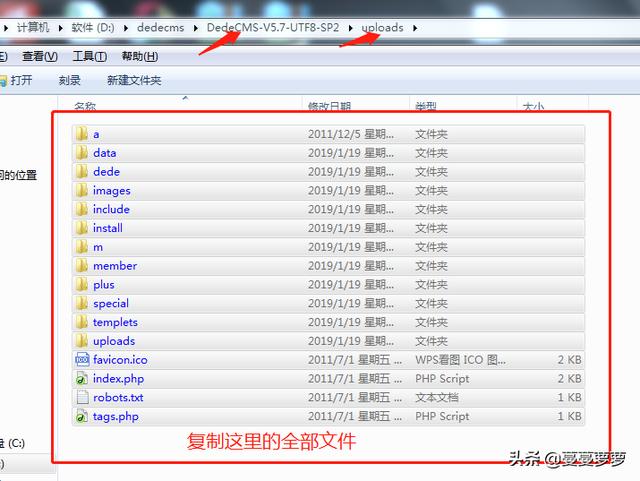The image size is (640, 481).
Task: Select the 'templets' folder name
Action: click(x=115, y=322)
